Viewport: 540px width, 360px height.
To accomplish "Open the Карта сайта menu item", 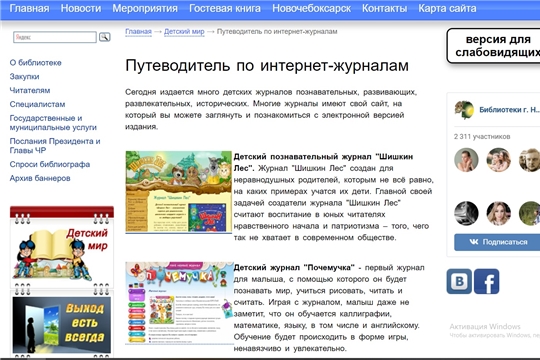I will [447, 8].
